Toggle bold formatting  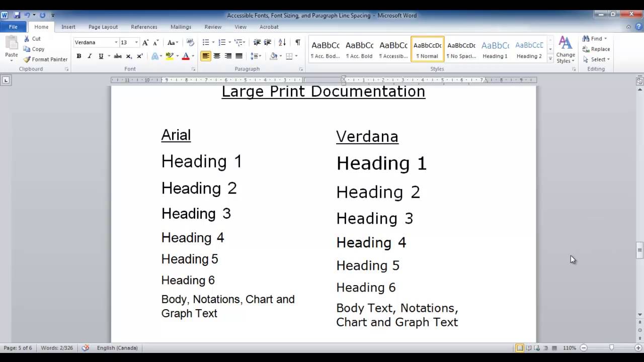pyautogui.click(x=79, y=56)
